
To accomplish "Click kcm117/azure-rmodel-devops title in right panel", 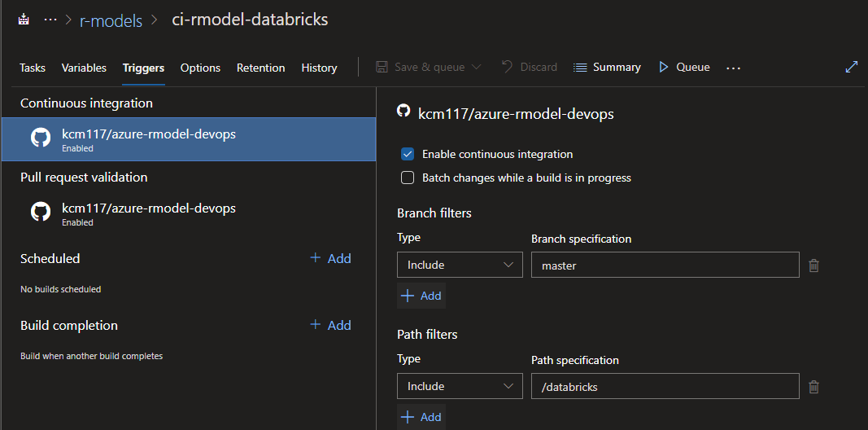I will (516, 114).
